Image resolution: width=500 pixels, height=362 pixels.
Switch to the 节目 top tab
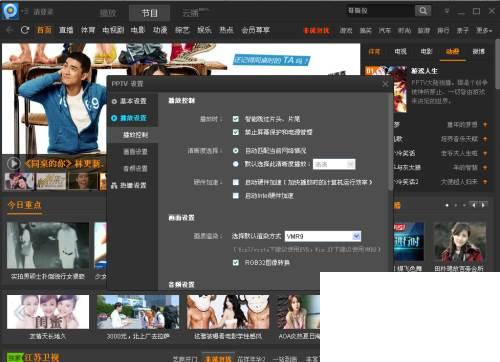click(x=149, y=13)
